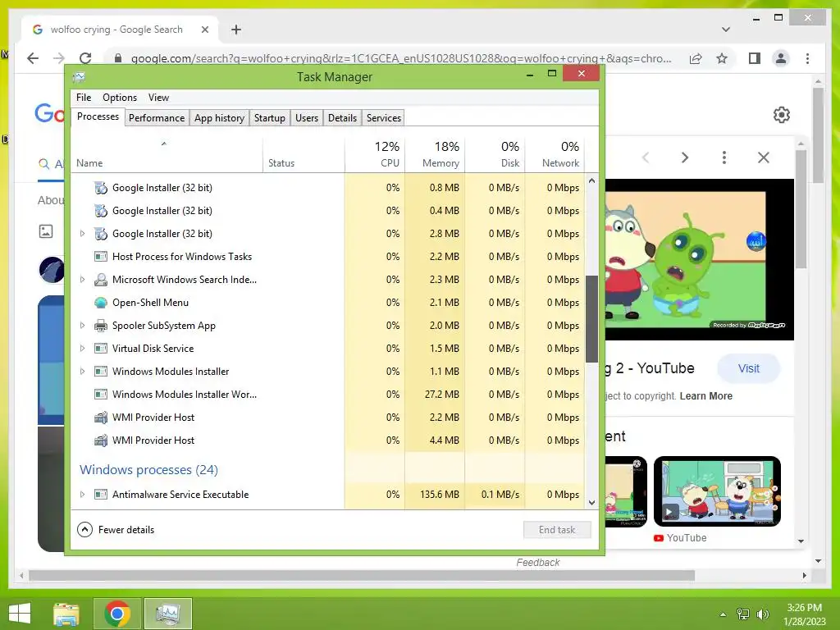Switch to the Users tab
The image size is (840, 630).
[x=307, y=118]
